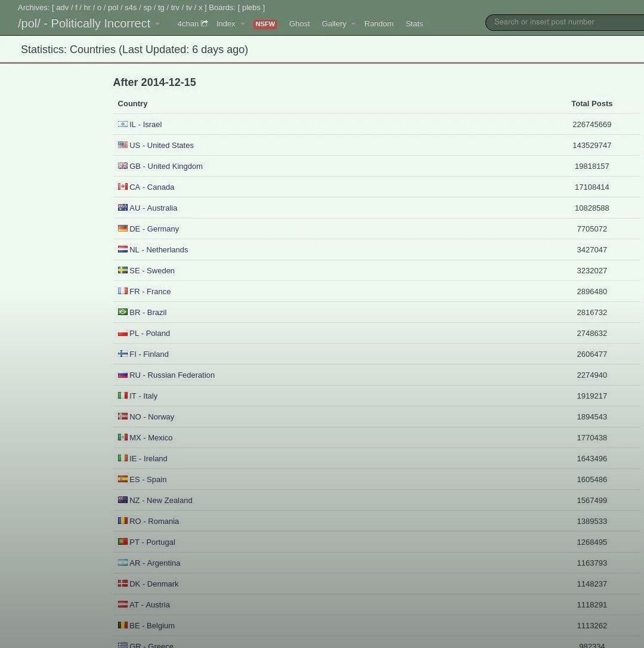
Task: Click the United Kingdom flag icon
Action: click(123, 166)
